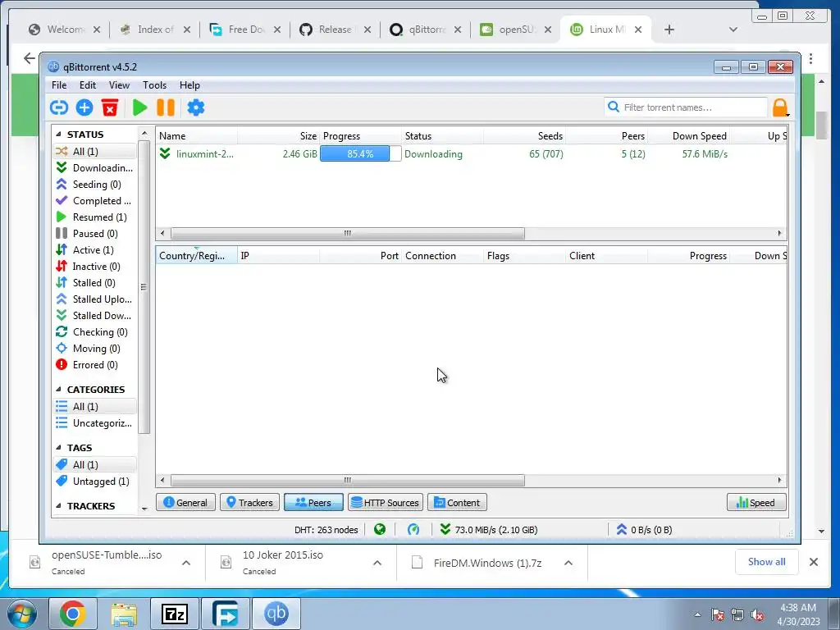
Task: Click the Add torrent file plus icon
Action: tap(84, 107)
